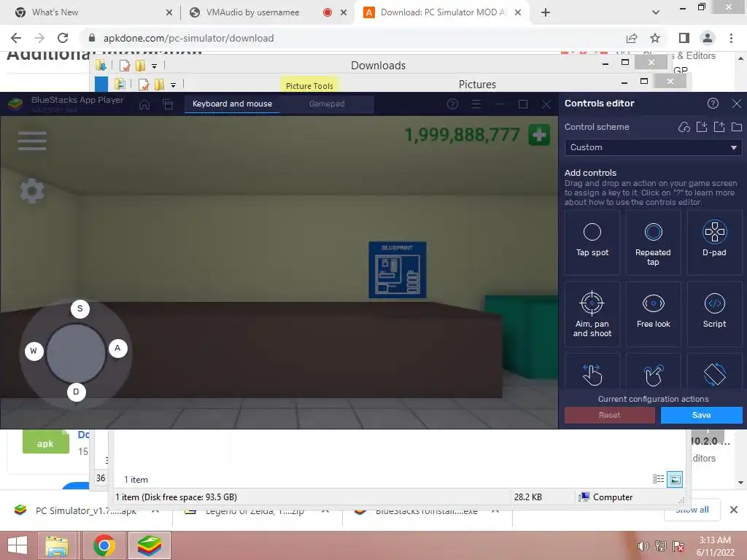Viewport: 747px width, 560px height.
Task: Expand Downloads window quick access dropdown
Action: click(155, 66)
